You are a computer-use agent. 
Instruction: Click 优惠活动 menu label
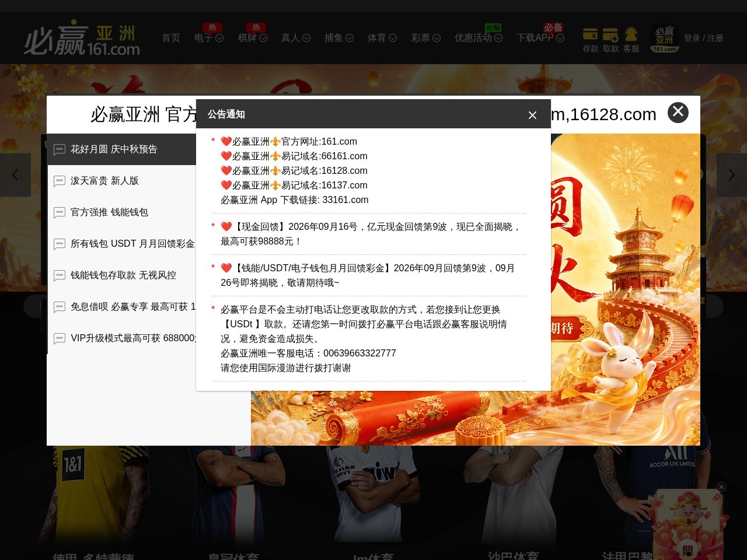point(473,38)
